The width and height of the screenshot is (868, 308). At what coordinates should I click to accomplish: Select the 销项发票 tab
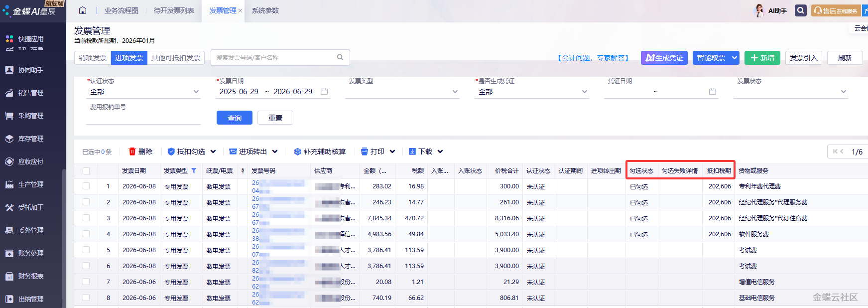(93, 58)
